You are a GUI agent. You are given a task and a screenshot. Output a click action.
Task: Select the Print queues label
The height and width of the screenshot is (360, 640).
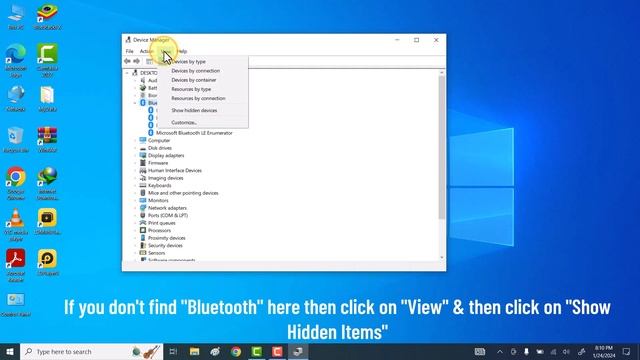click(162, 223)
